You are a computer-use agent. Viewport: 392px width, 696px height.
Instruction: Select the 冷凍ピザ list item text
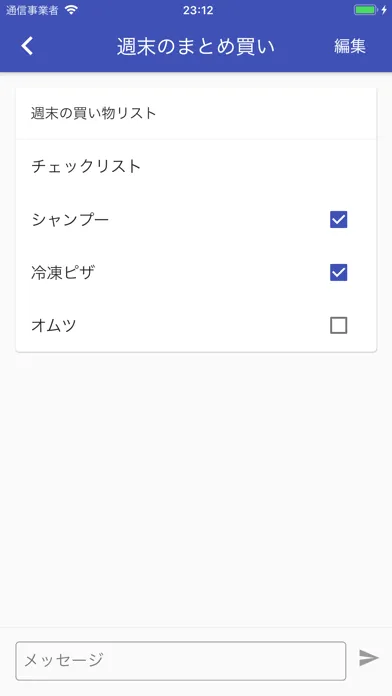pos(63,273)
